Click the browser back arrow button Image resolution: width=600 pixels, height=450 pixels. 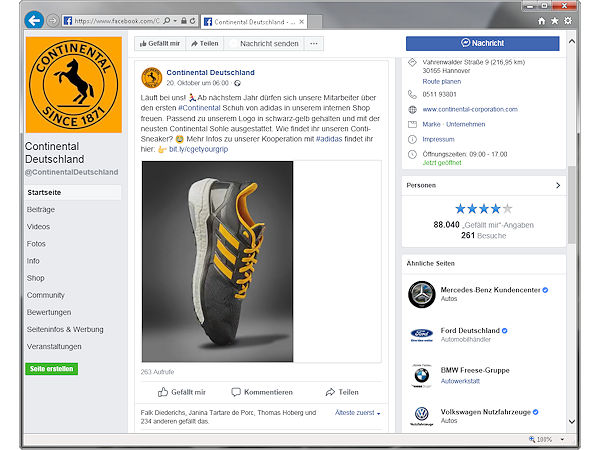pyautogui.click(x=34, y=20)
